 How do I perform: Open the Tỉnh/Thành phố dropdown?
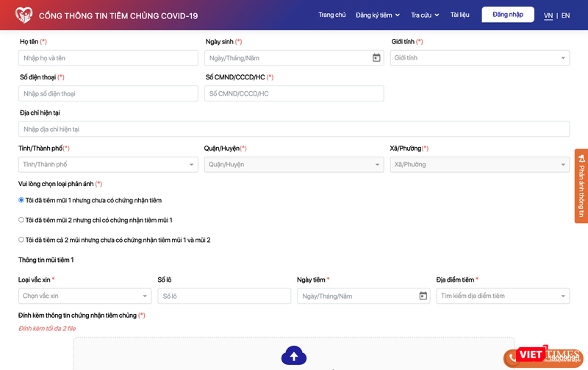click(x=108, y=164)
